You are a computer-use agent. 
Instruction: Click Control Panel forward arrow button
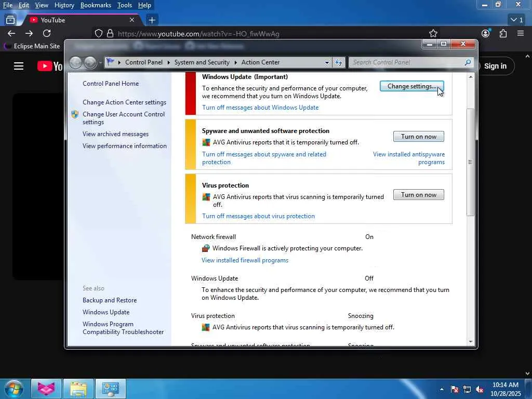coord(90,62)
